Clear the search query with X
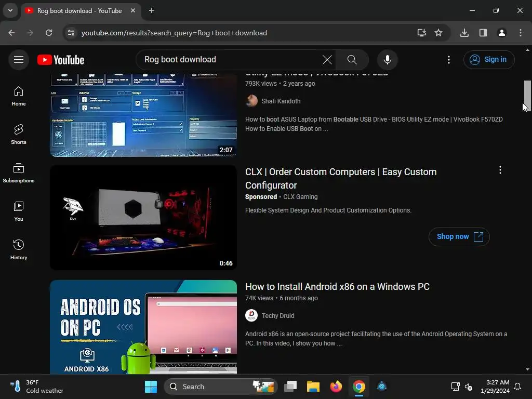Screen dimensions: 532x399 pos(327,60)
